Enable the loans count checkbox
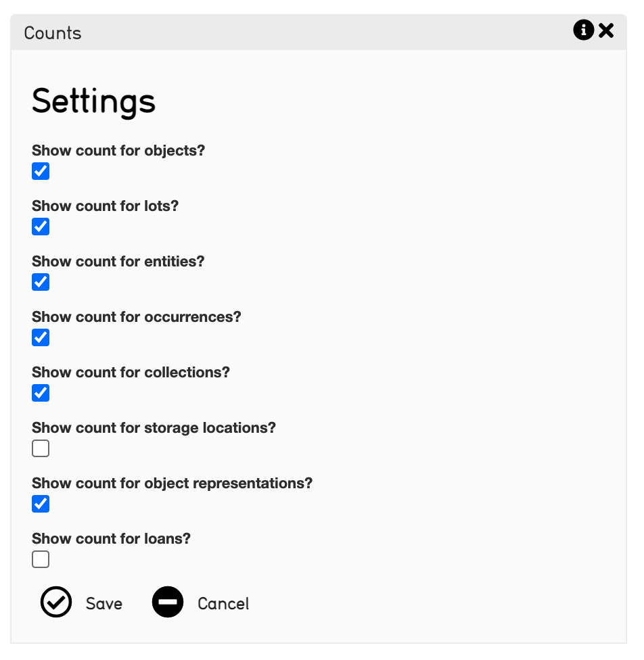 tap(41, 559)
